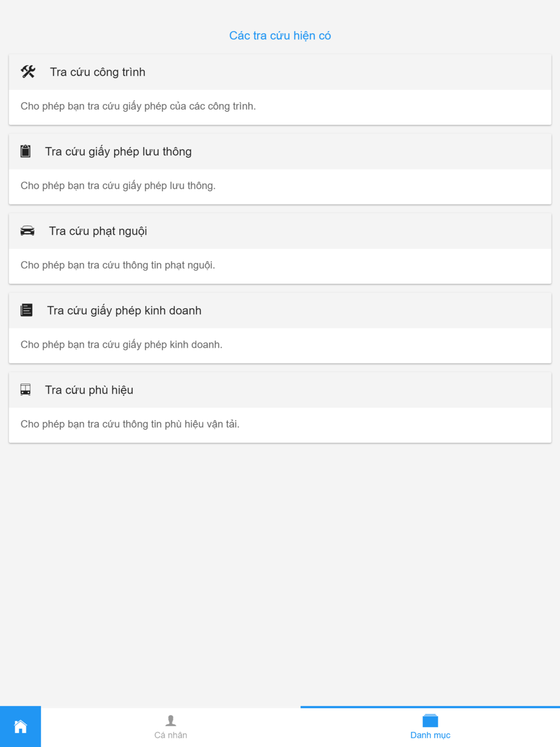
Task: Click description about giấy phép kinh doanh
Action: (122, 345)
